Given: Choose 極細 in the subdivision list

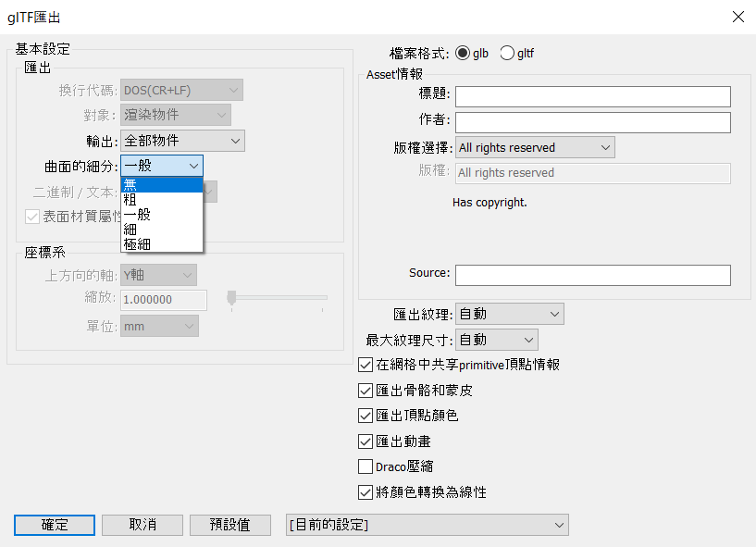Looking at the screenshot, I should 162,244.
